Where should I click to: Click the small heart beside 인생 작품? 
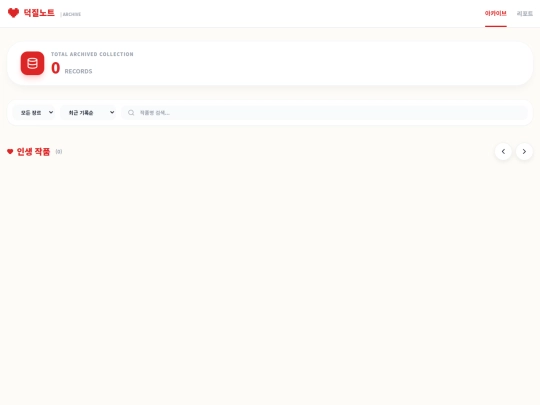10,152
